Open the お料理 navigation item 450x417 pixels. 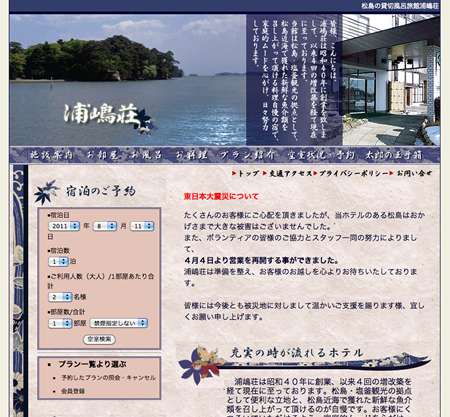click(x=191, y=155)
